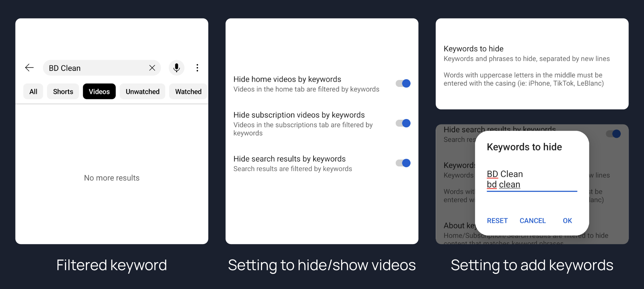Filter results by Unwatched

[143, 92]
